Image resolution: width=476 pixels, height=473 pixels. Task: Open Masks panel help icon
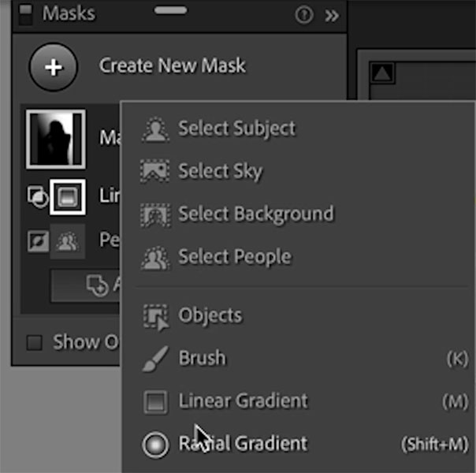click(x=304, y=14)
